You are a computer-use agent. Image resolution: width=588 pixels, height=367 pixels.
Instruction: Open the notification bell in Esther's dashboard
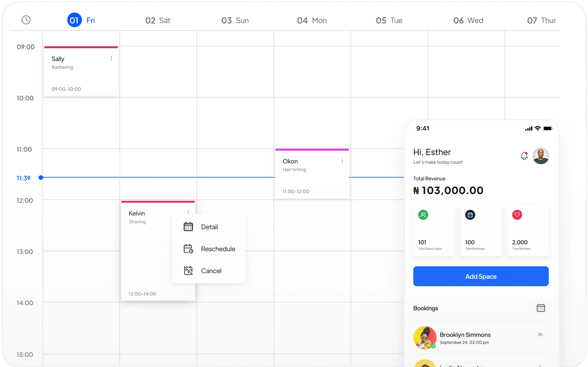524,156
